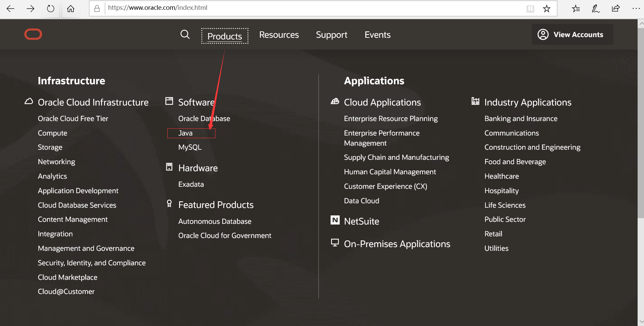Click the padlock site security icon

point(97,8)
